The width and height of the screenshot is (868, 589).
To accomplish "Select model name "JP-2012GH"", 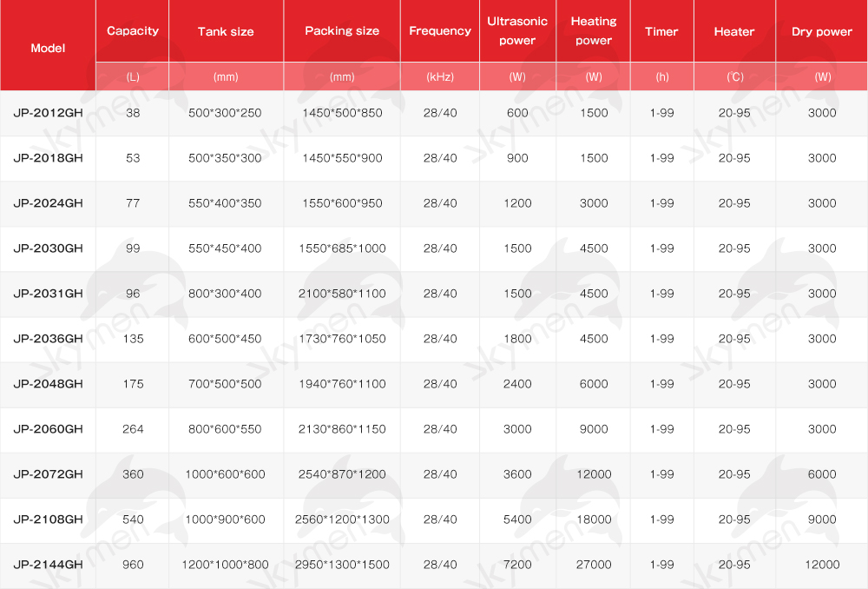I will tap(48, 113).
